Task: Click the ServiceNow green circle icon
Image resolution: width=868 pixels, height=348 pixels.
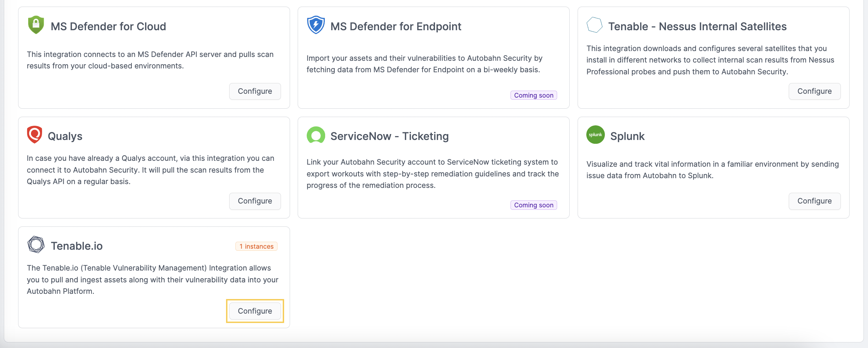Action: (316, 135)
